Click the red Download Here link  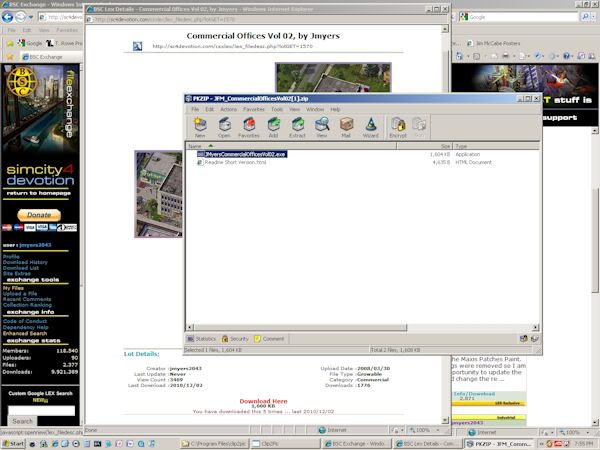coord(263,401)
